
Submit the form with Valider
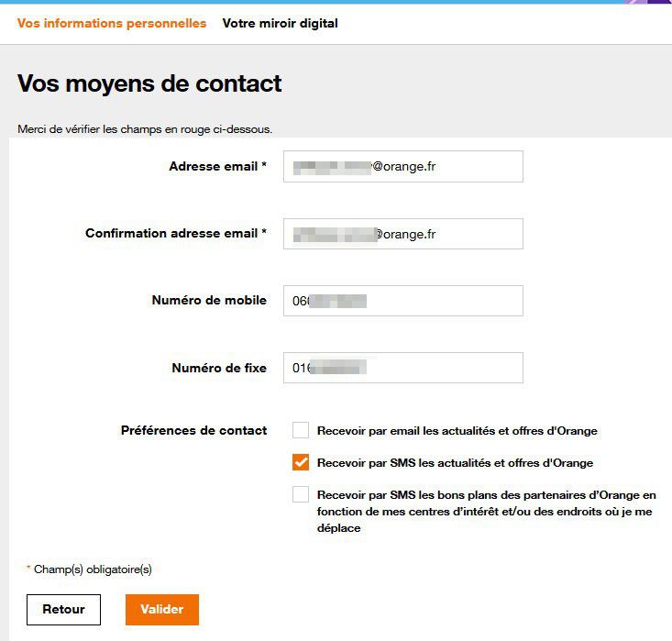161,609
